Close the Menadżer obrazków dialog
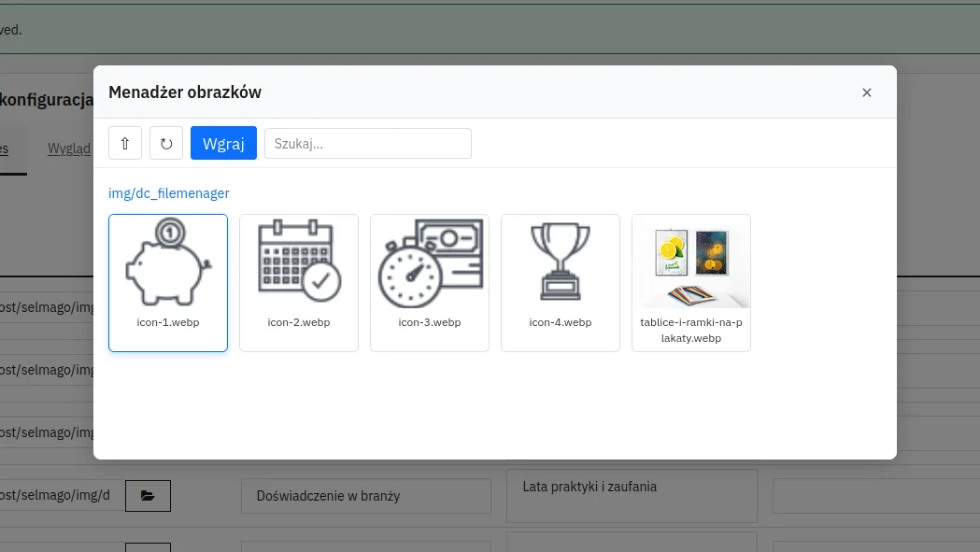The height and width of the screenshot is (552, 980). (x=866, y=92)
